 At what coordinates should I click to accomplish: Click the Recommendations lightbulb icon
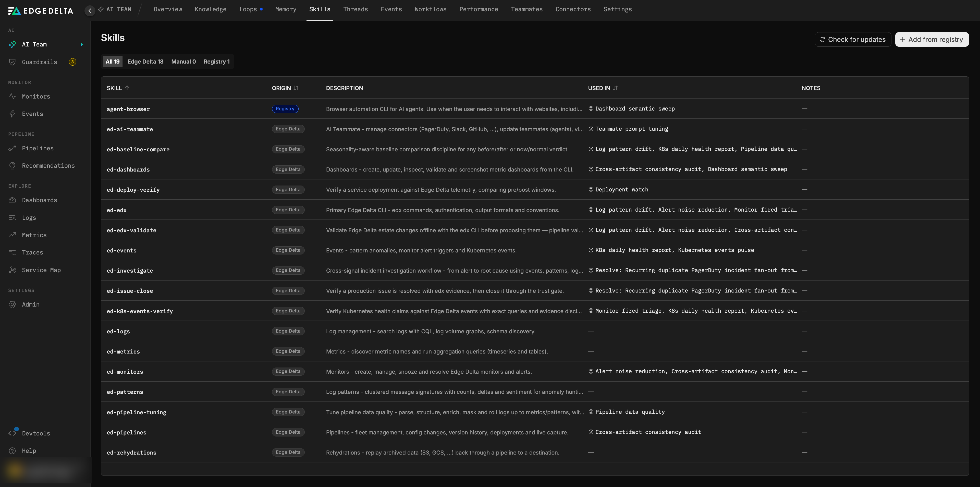tap(13, 165)
